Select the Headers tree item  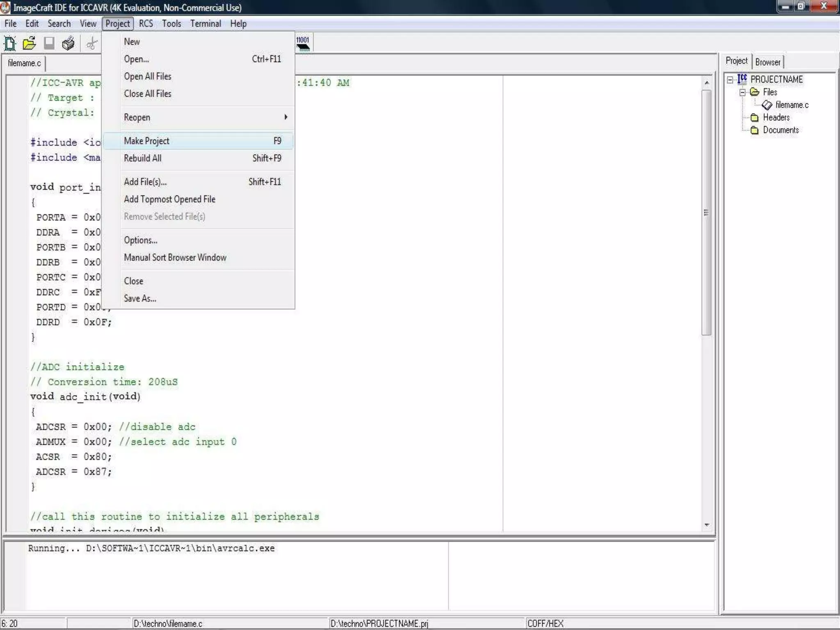tap(776, 118)
